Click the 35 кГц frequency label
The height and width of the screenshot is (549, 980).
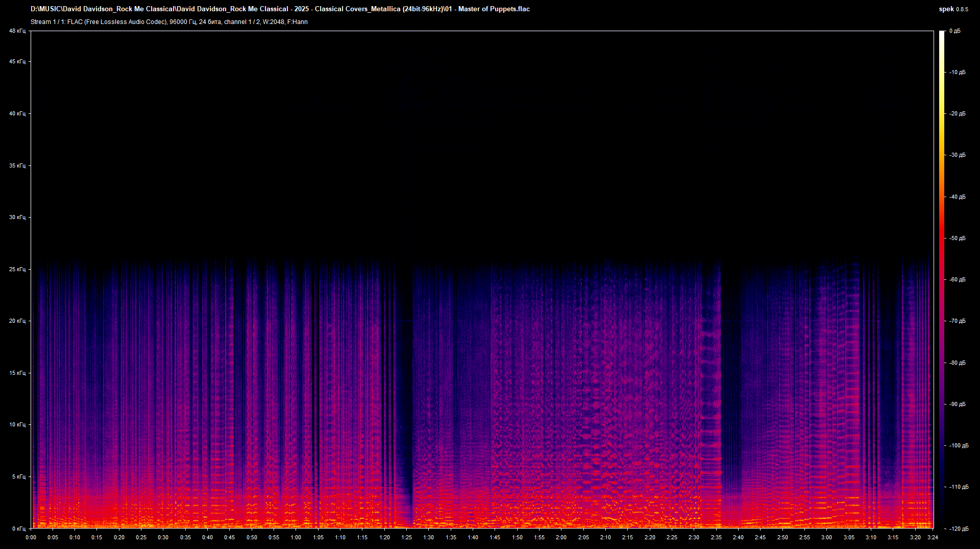pos(17,166)
